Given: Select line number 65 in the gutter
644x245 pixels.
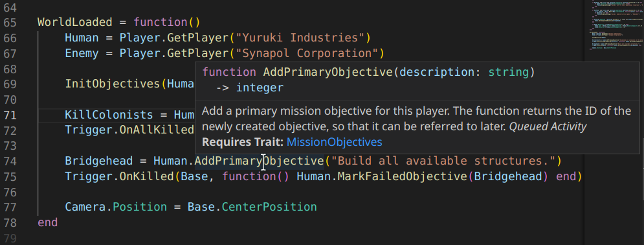Looking at the screenshot, I should coord(10,22).
